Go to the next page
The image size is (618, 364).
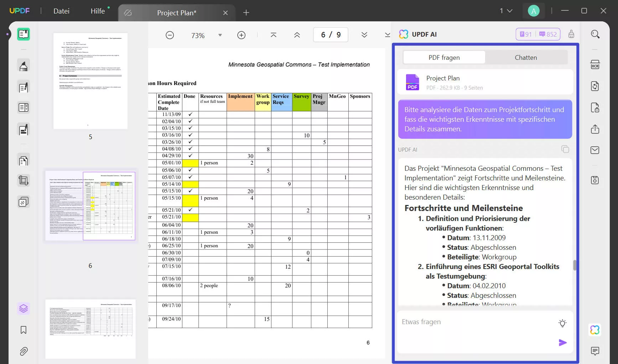(x=364, y=35)
